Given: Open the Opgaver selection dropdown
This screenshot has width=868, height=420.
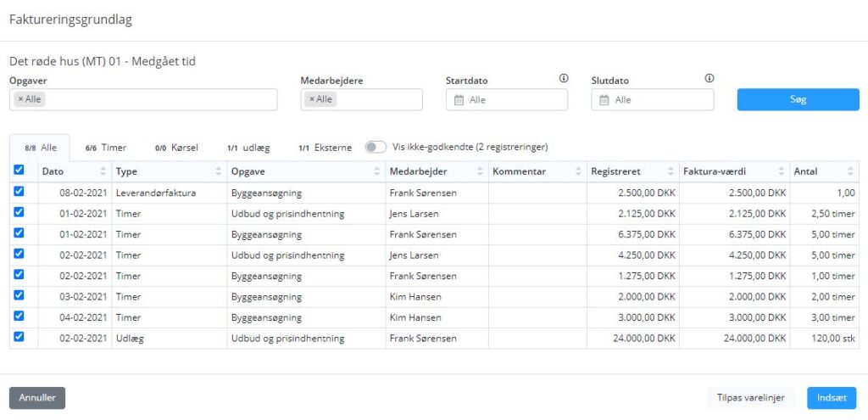Looking at the screenshot, I should (143, 100).
